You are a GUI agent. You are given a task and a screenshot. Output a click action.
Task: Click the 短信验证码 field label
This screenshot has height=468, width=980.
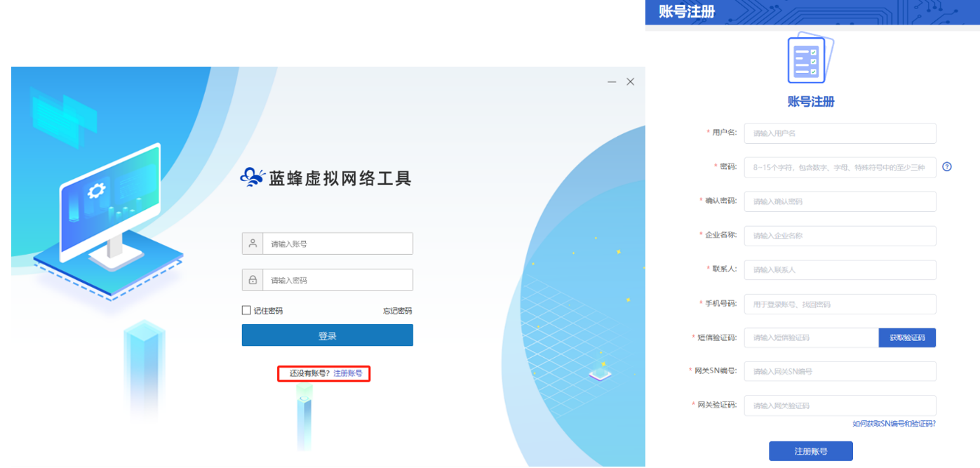click(x=717, y=337)
